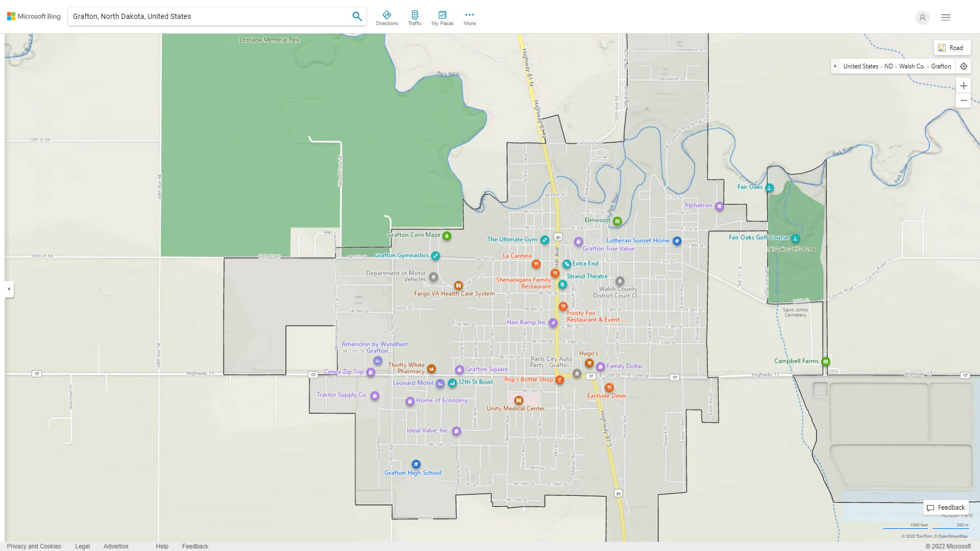Open the Privacy and Cookies link
This screenshot has height=551, width=980.
pyautogui.click(x=34, y=546)
